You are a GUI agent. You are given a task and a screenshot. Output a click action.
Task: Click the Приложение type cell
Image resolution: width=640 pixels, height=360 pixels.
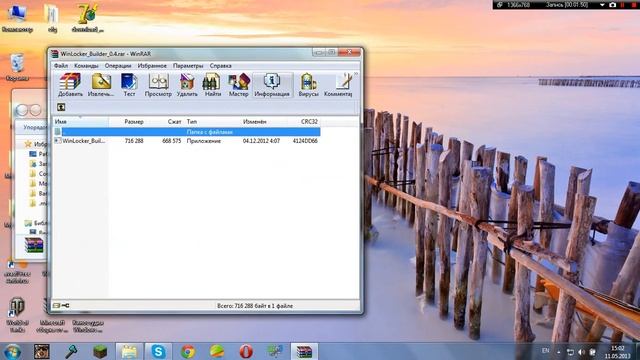click(204, 141)
